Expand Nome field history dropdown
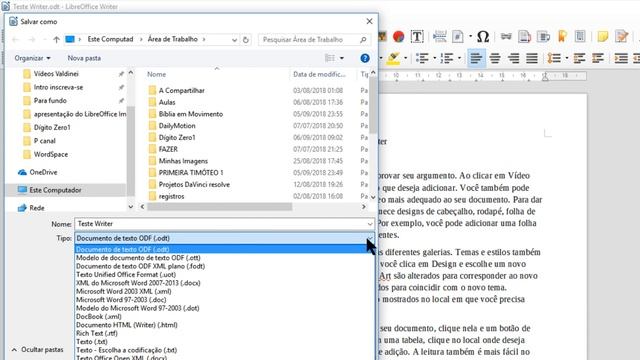 [x=370, y=224]
